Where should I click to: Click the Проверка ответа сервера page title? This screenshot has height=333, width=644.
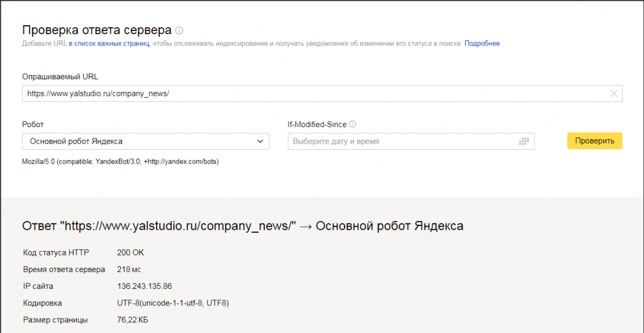pyautogui.click(x=96, y=30)
